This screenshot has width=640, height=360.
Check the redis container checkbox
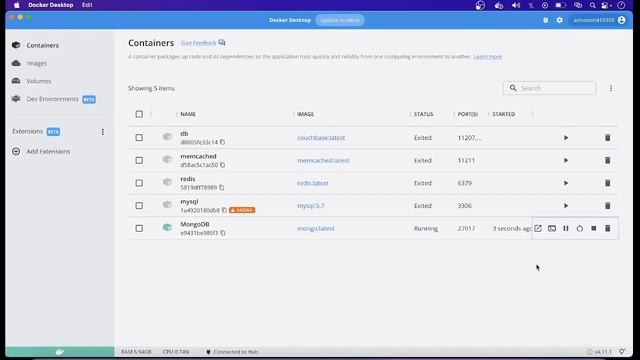coord(139,183)
